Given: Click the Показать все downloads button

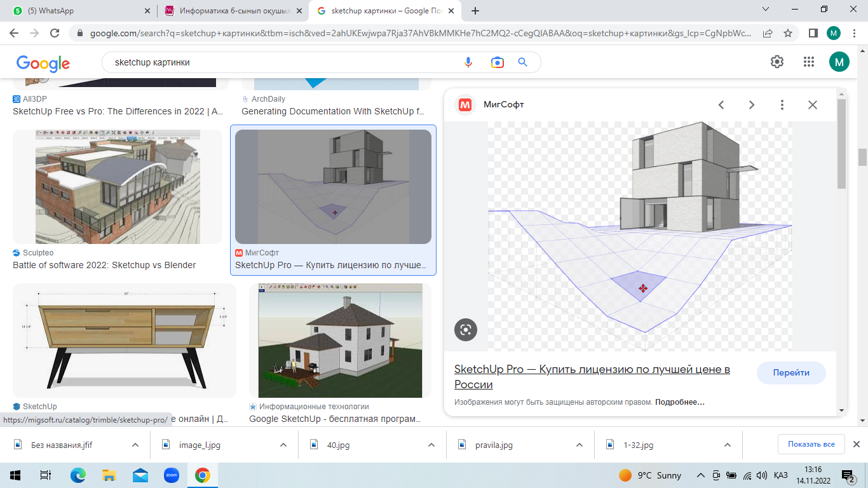Looking at the screenshot, I should click(x=811, y=444).
